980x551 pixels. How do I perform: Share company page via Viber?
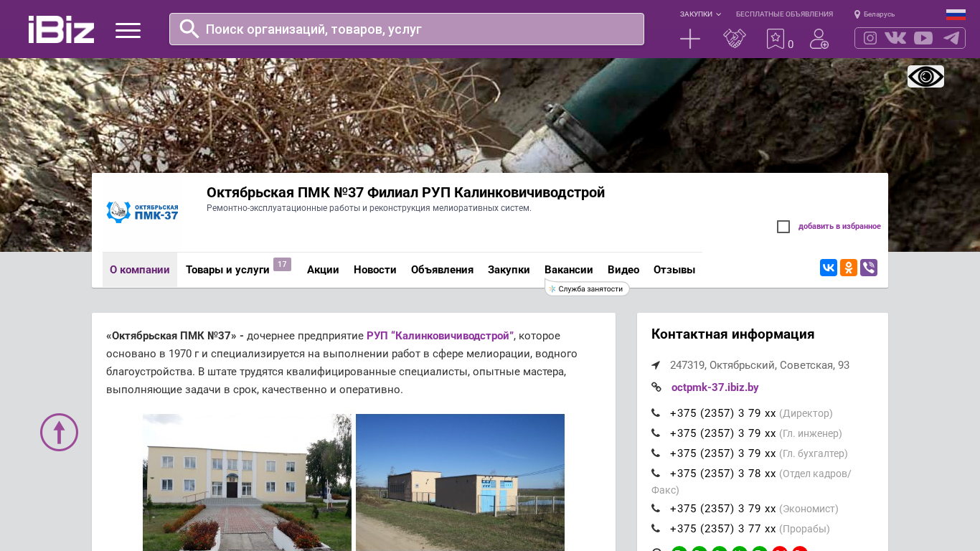pos(869,268)
